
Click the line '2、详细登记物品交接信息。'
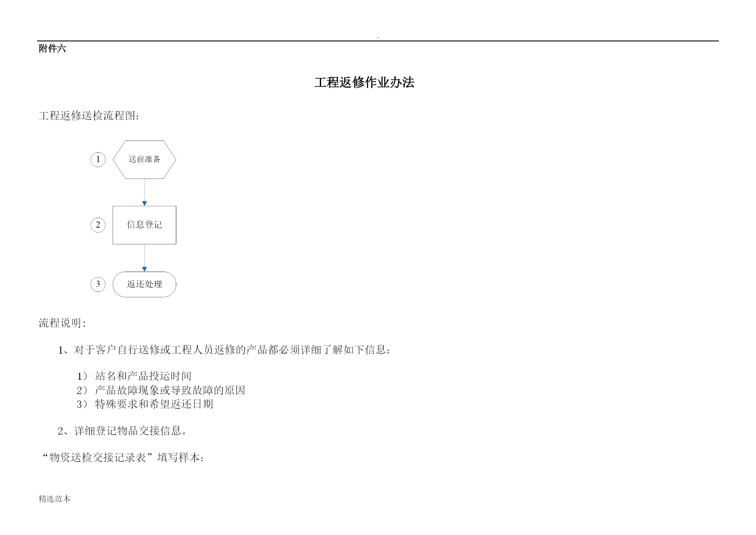[122, 431]
